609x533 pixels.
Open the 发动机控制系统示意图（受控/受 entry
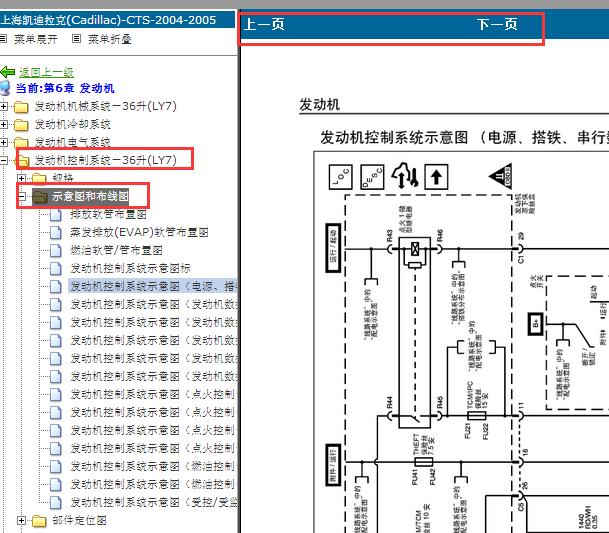[153, 502]
